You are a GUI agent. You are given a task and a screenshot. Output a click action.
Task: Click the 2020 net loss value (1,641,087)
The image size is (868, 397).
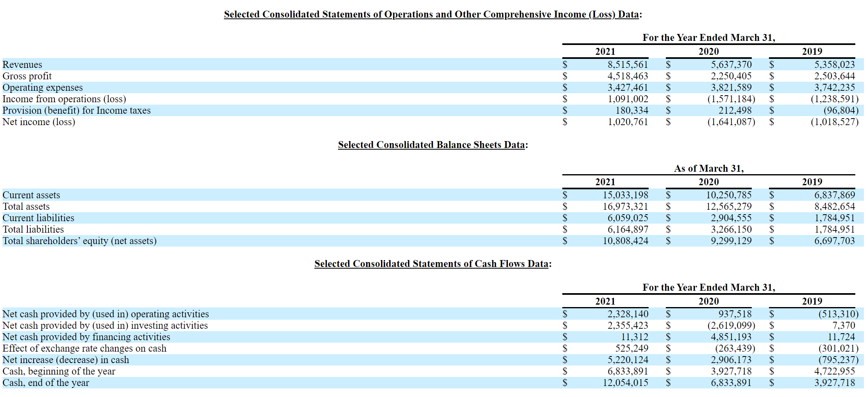(x=731, y=122)
